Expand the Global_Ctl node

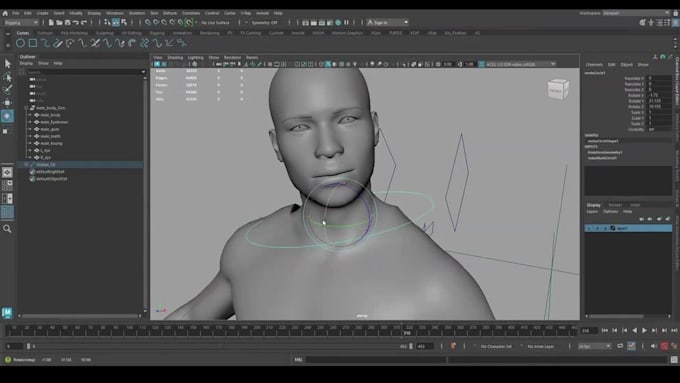(x=26, y=164)
